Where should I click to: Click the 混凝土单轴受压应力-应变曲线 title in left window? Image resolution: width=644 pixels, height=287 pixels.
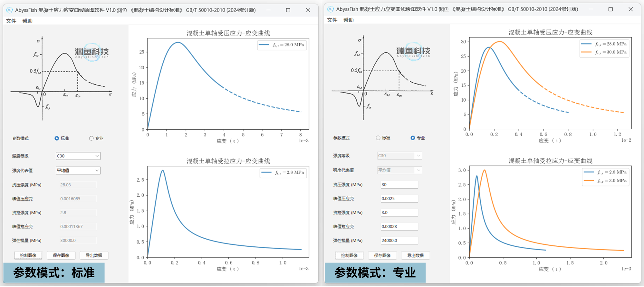228,33
